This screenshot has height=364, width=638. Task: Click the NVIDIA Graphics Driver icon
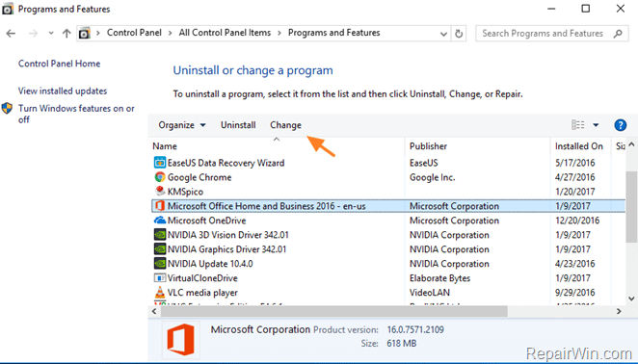pos(160,248)
